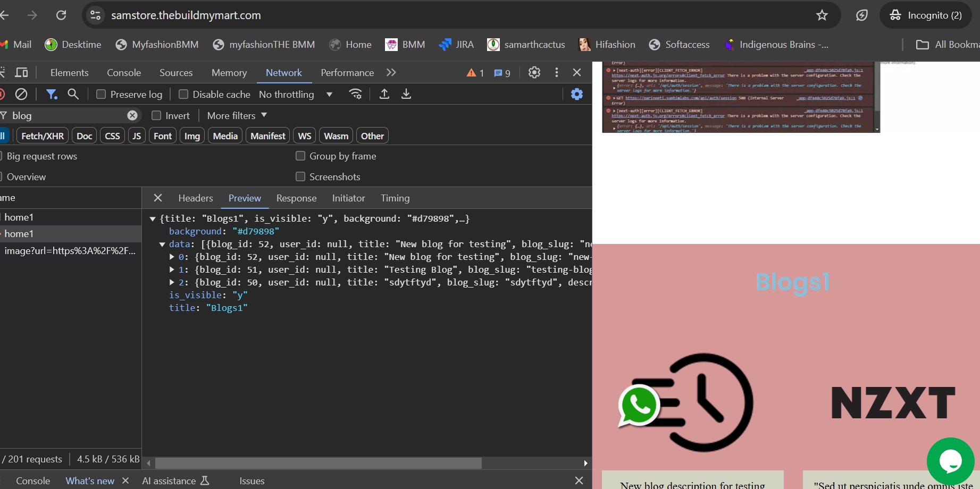The image size is (980, 489).
Task: Click the issues count message icon
Action: coord(502,73)
